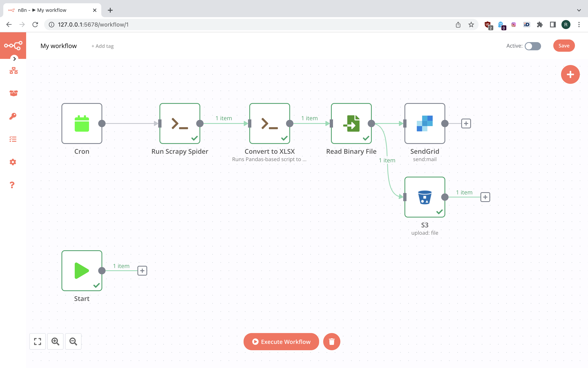Close the n8n browser tab

pos(95,10)
